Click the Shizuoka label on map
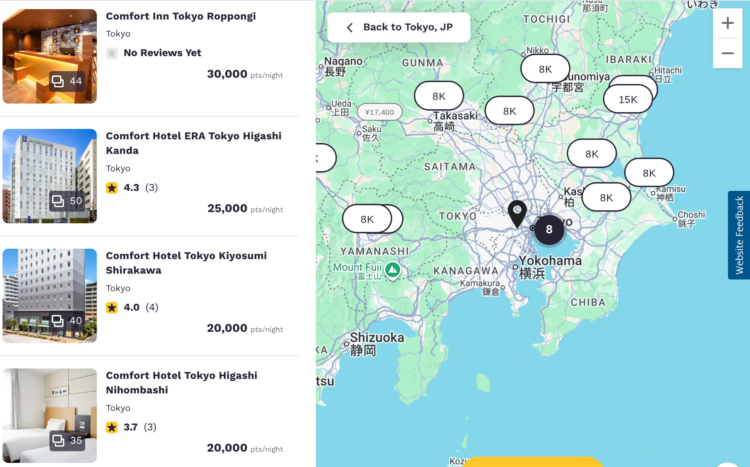Image resolution: width=750 pixels, height=467 pixels. coord(377,338)
